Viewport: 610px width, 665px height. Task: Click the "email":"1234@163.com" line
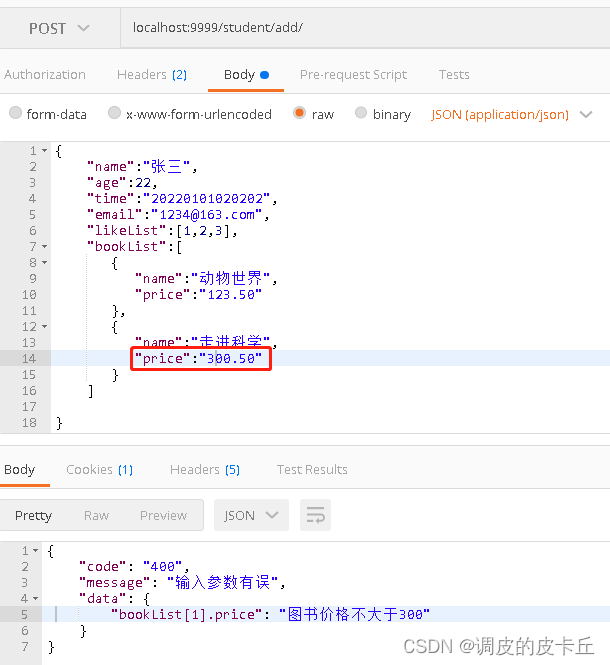click(x=178, y=215)
